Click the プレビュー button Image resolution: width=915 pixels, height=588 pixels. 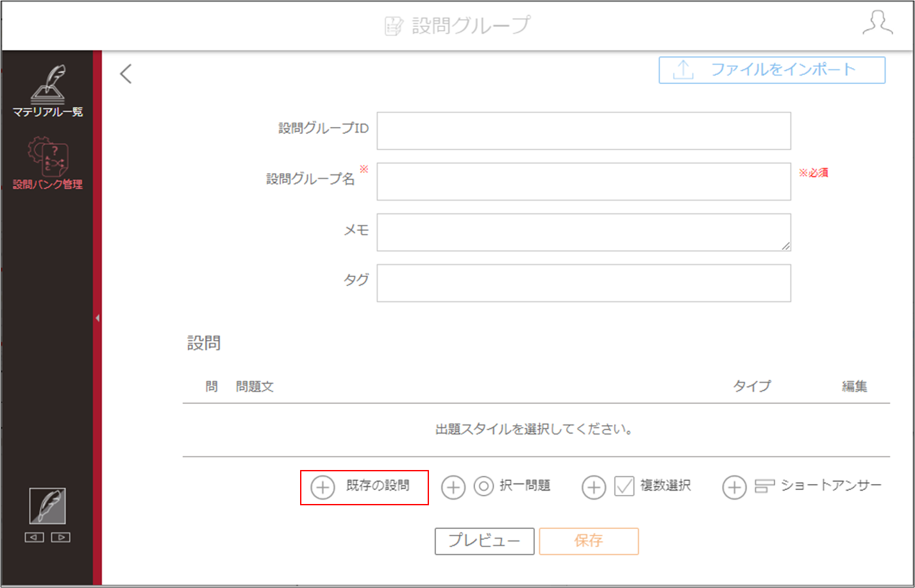pos(485,541)
